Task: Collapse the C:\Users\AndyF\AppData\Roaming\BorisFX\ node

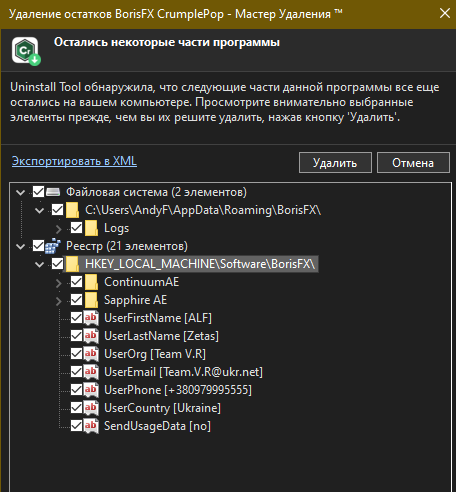Action: pos(40,210)
